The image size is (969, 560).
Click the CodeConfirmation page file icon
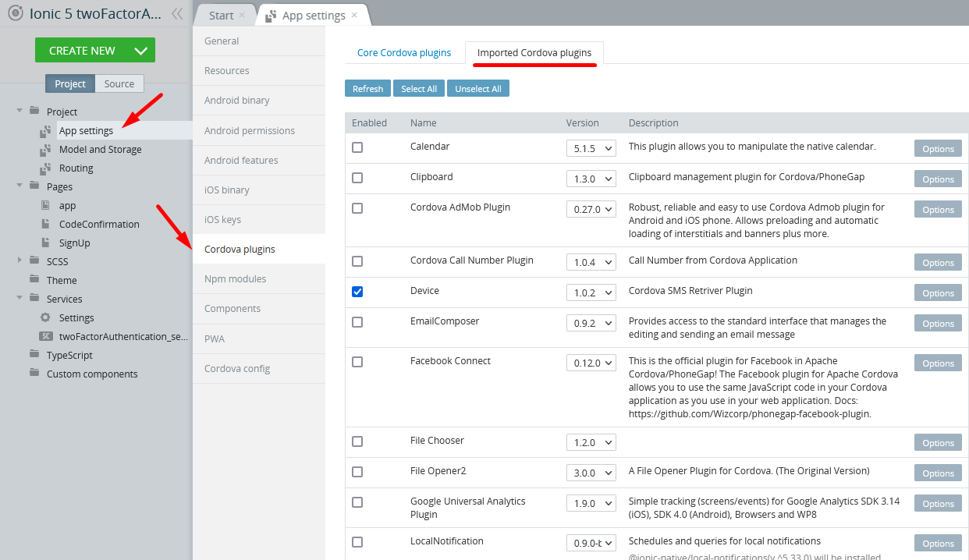[x=45, y=224]
